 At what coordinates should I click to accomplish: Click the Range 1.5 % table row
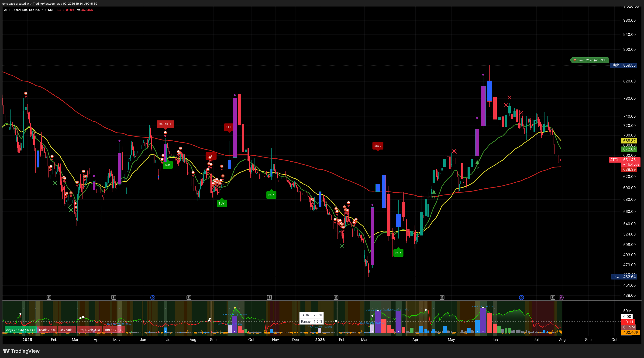pyautogui.click(x=311, y=321)
